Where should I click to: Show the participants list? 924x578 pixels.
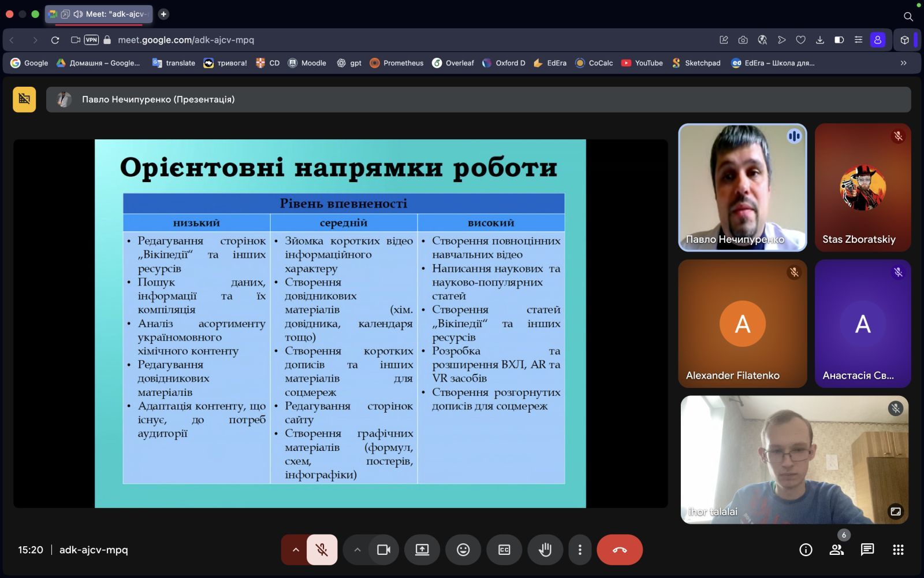(x=836, y=550)
